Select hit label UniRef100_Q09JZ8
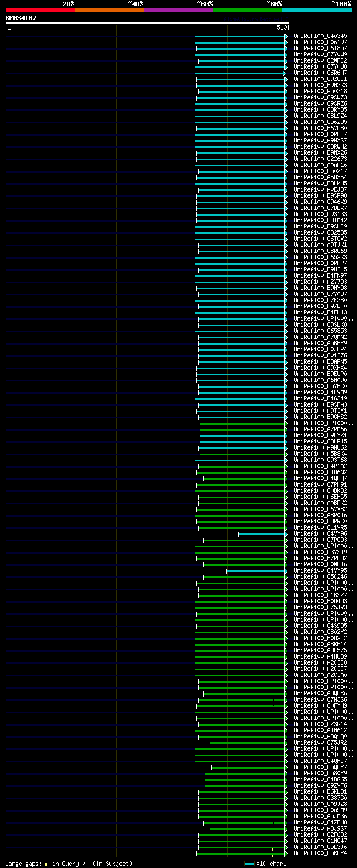The image size is (357, 868). 320,804
